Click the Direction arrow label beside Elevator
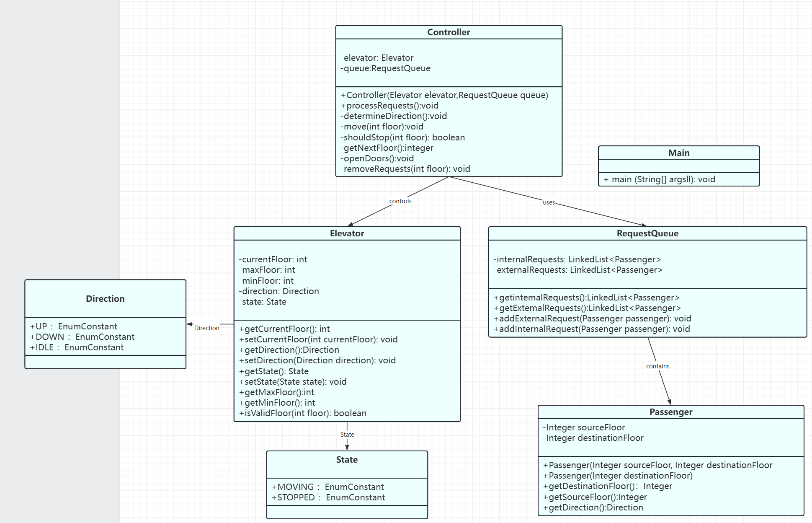The width and height of the screenshot is (812, 523). (206, 328)
